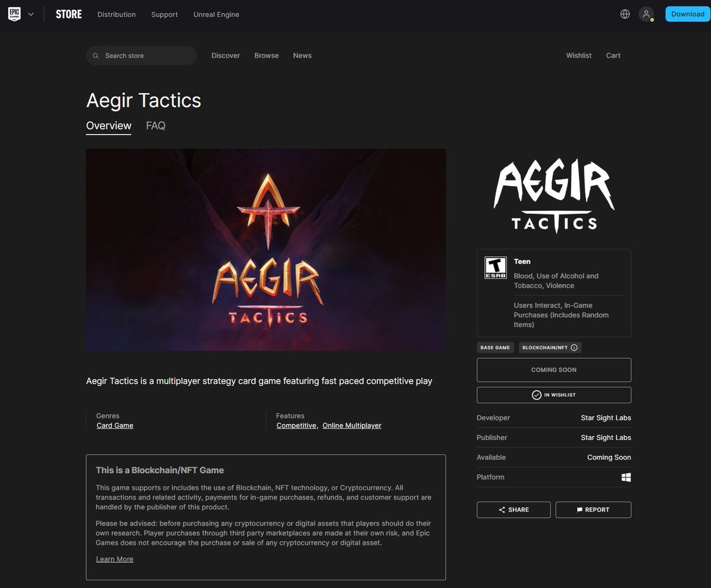711x588 pixels.
Task: Select the Overview tab
Action: (x=108, y=126)
